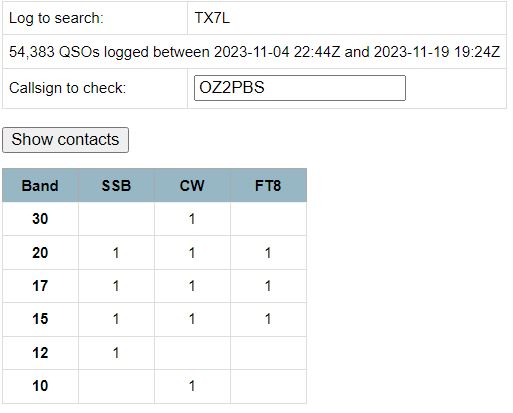Click the TX7L log name text
Viewport: 513px width, 413px height.
click(x=212, y=18)
